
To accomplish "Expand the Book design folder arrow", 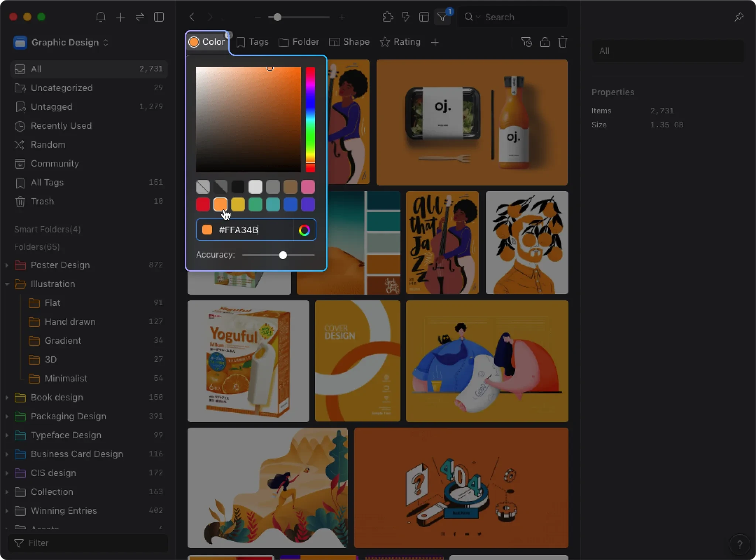I will click(x=7, y=398).
